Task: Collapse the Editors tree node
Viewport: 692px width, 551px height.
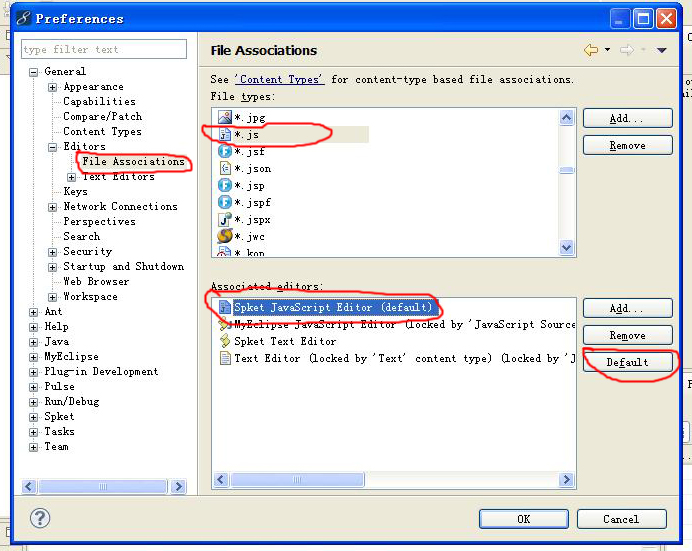Action: (x=52, y=147)
